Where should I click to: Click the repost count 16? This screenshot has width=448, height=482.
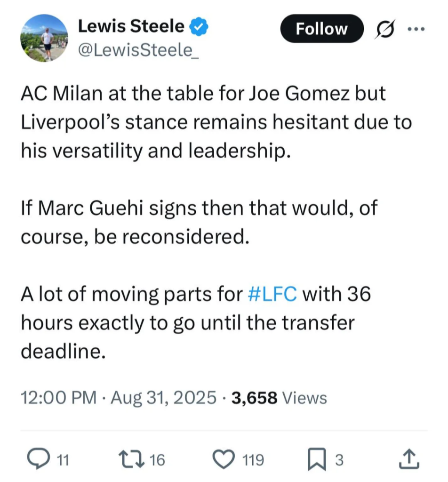157,460
